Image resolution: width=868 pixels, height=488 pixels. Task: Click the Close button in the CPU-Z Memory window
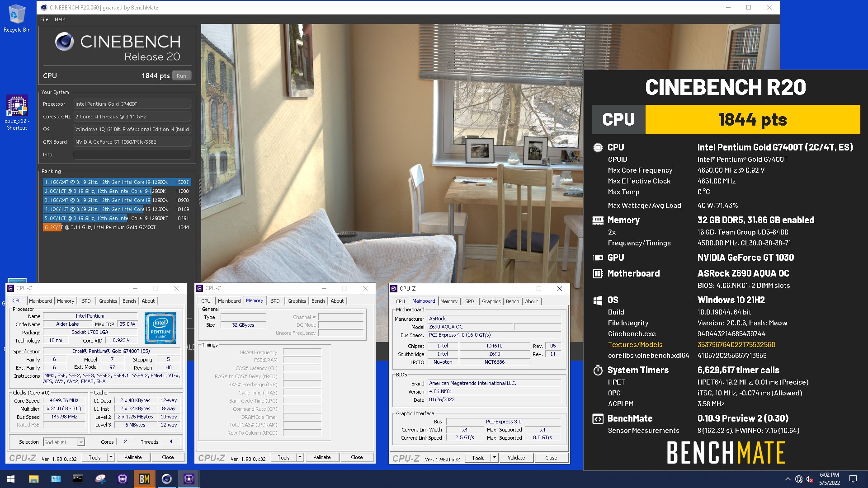coord(357,457)
